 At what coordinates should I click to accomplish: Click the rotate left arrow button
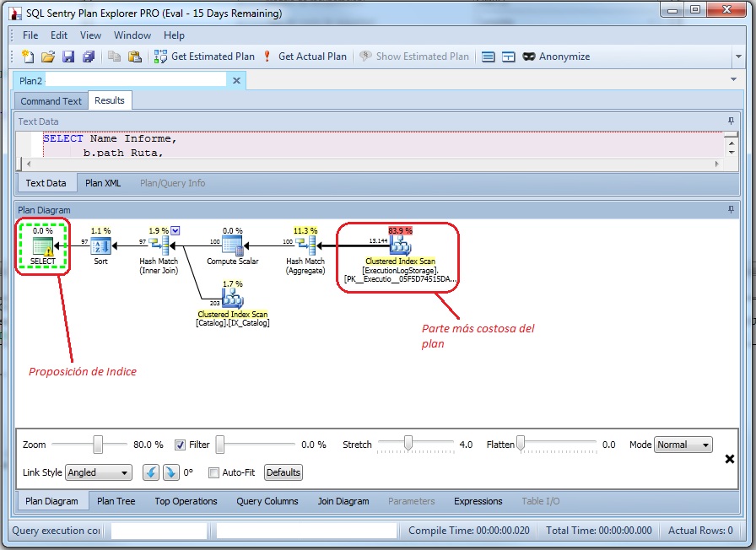[x=150, y=472]
